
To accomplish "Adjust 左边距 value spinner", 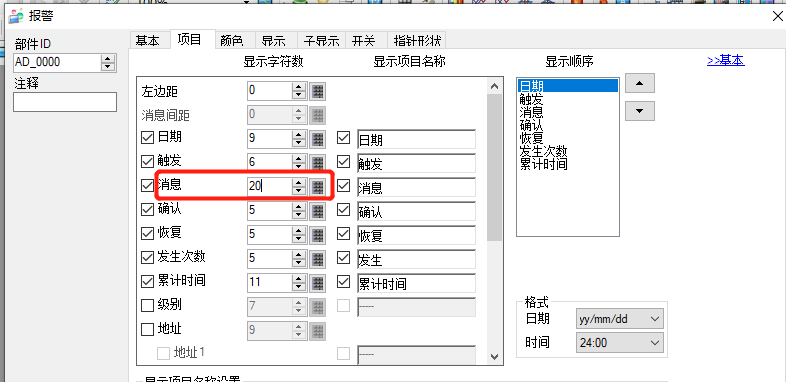I will pyautogui.click(x=299, y=91).
